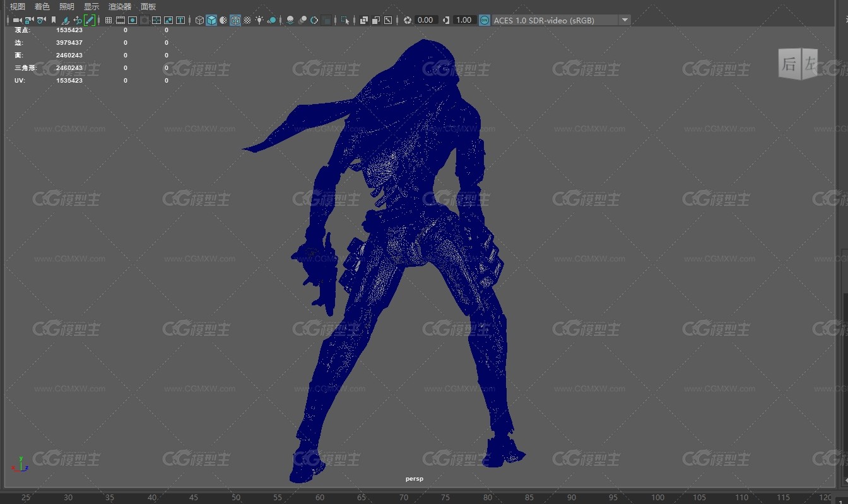848x504 pixels.
Task: Toggle Wireframe on Shaded icon
Action: [x=235, y=20]
